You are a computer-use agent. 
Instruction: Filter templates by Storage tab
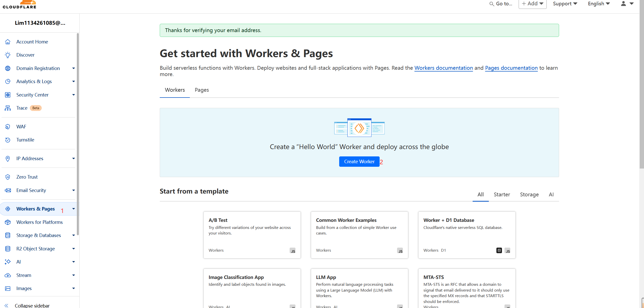529,195
